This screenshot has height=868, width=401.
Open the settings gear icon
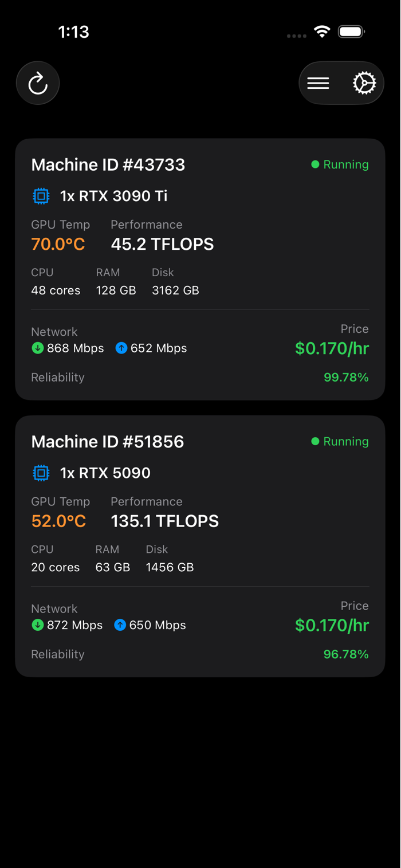364,83
